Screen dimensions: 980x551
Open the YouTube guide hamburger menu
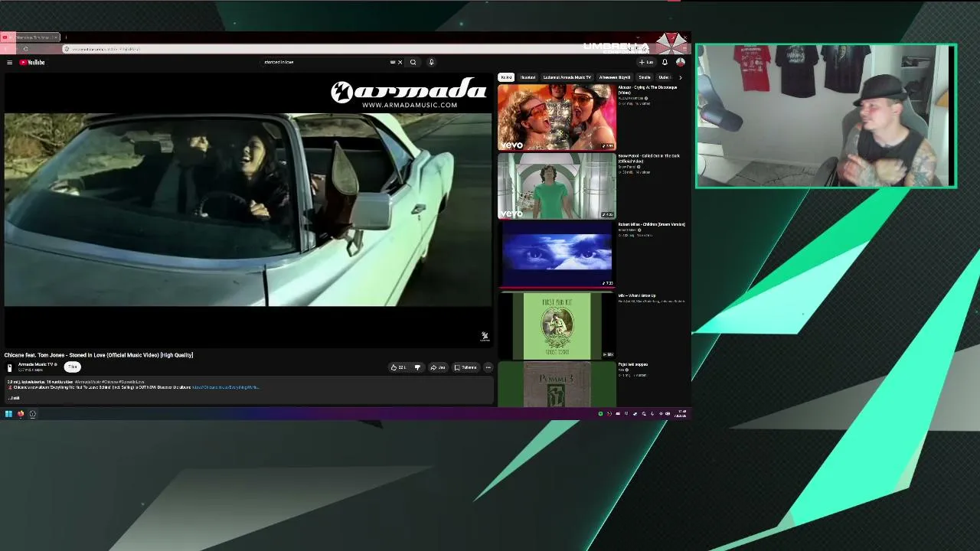tap(9, 63)
